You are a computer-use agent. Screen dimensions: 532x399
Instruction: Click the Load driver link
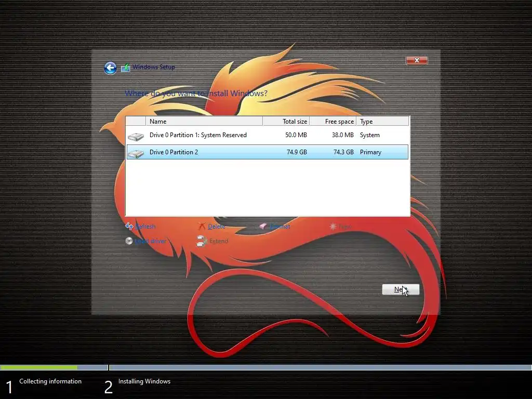[x=151, y=241]
